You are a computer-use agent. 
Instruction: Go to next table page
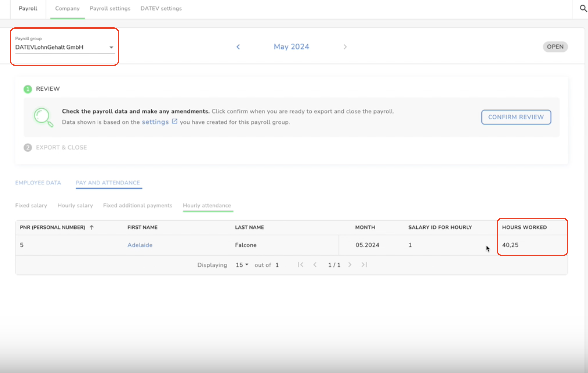pos(350,265)
